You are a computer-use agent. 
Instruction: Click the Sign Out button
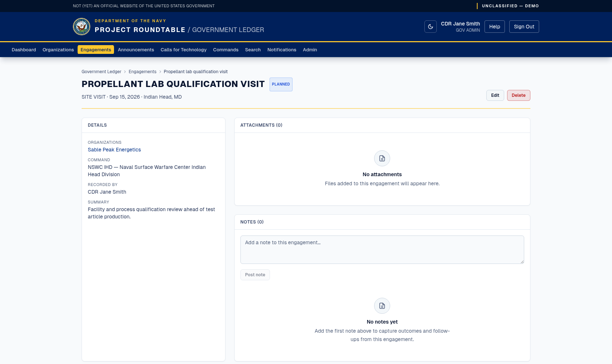click(x=524, y=27)
